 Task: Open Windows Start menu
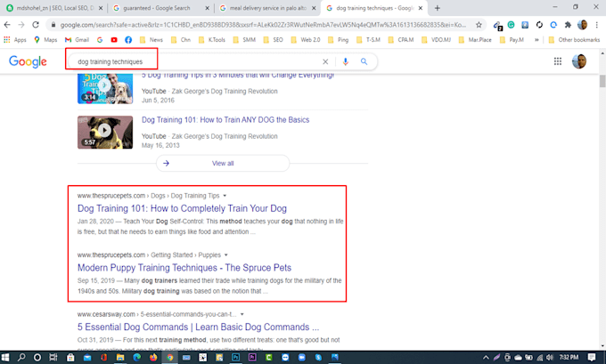[5, 358]
